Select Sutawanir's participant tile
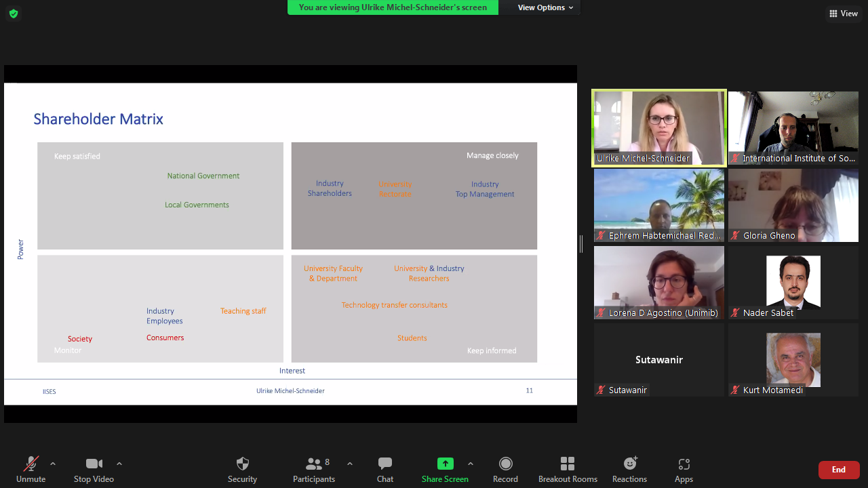The height and width of the screenshot is (488, 868). 659,360
